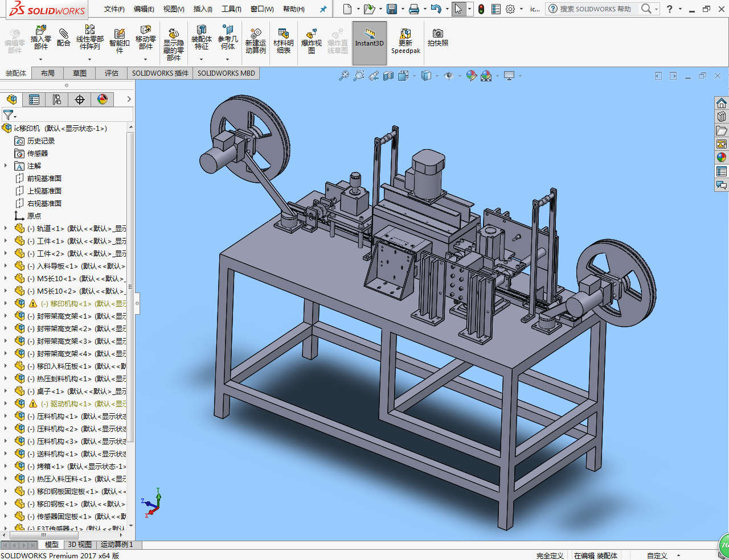Open the DisplayManager color wheel tab
The width and height of the screenshot is (729, 560).
103,100
